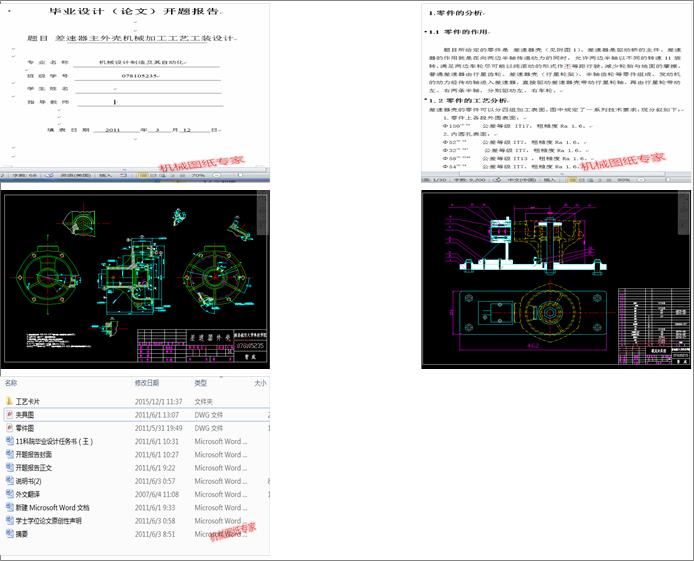Zoom out button in left Word status bar
Image resolution: width=694 pixels, height=561 pixels.
tap(216, 176)
